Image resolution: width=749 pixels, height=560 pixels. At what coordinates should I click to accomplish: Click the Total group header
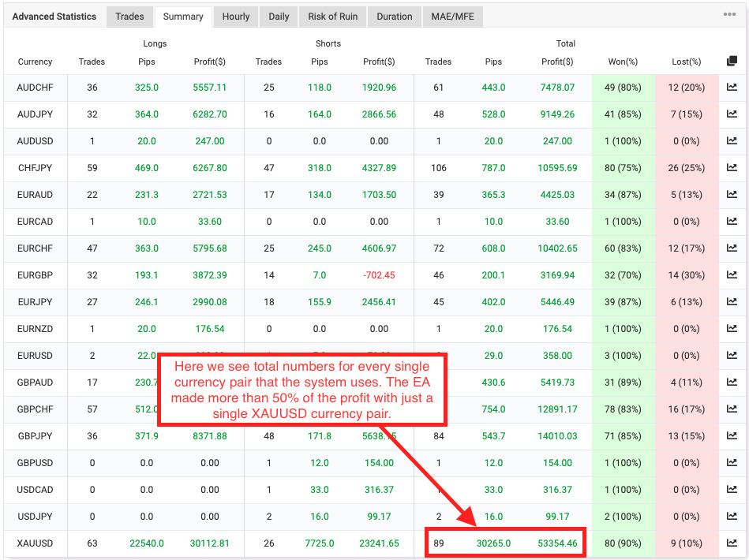(x=566, y=43)
